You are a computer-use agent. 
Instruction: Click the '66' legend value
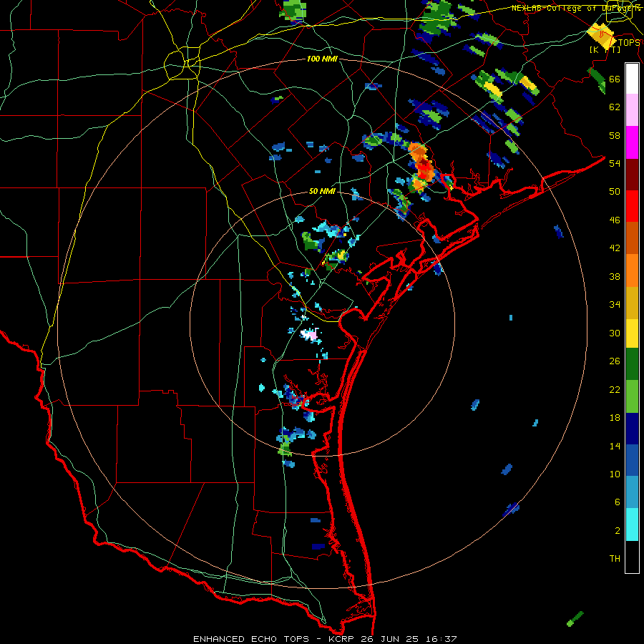(615, 79)
